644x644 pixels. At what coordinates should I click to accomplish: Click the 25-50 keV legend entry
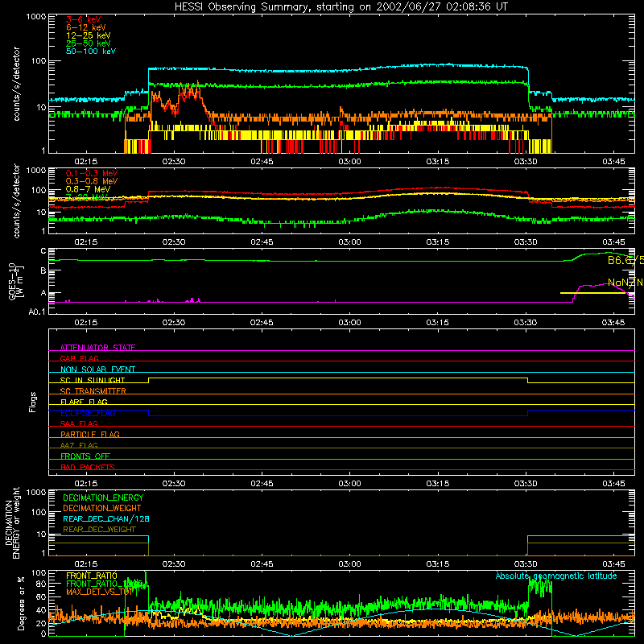click(88, 43)
